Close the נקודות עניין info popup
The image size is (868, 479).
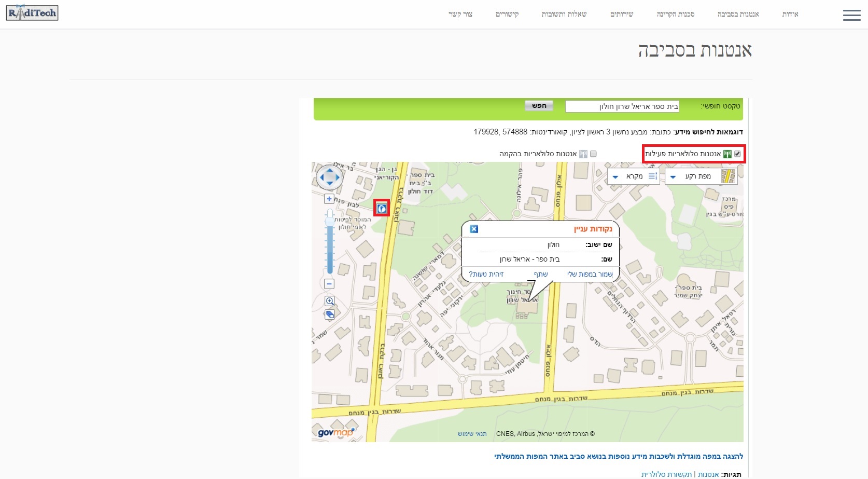pyautogui.click(x=474, y=229)
